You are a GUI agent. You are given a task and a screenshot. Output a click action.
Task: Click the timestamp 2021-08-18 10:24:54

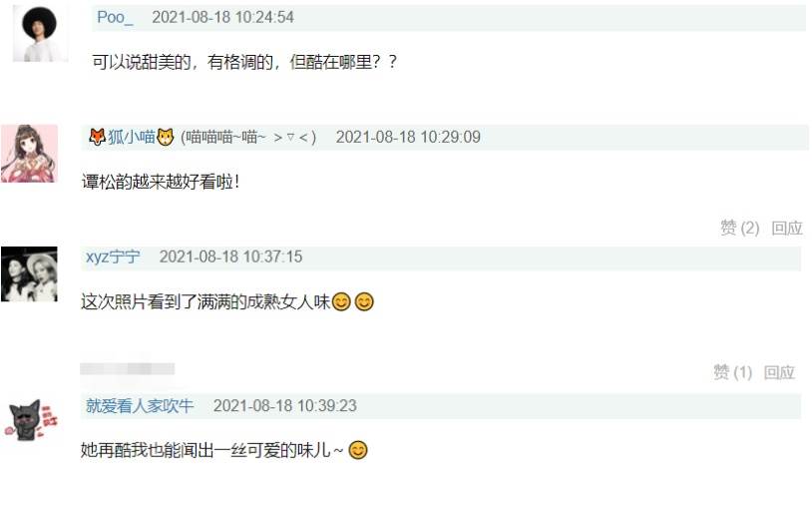[222, 17]
